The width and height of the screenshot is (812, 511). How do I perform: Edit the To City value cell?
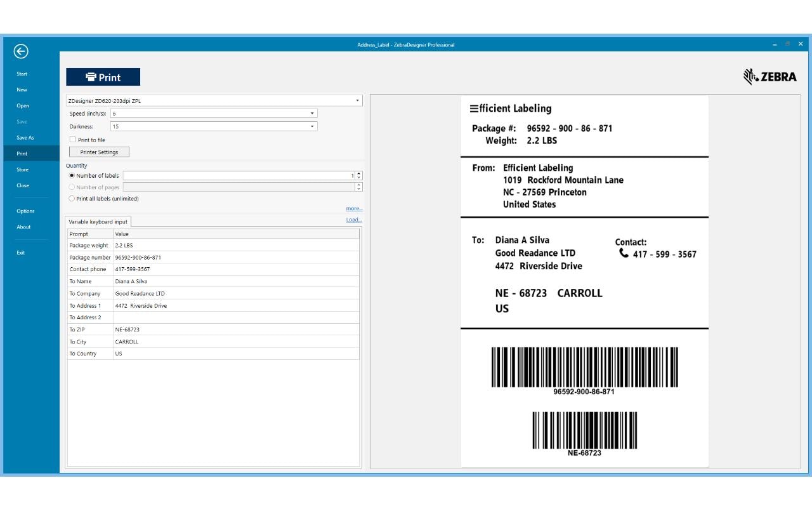[x=236, y=342]
